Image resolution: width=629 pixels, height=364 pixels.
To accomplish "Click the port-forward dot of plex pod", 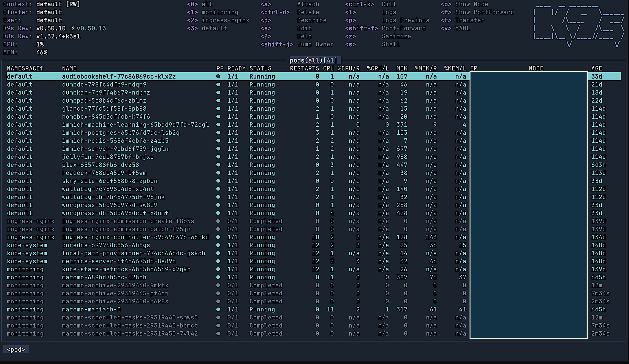I will [218, 165].
